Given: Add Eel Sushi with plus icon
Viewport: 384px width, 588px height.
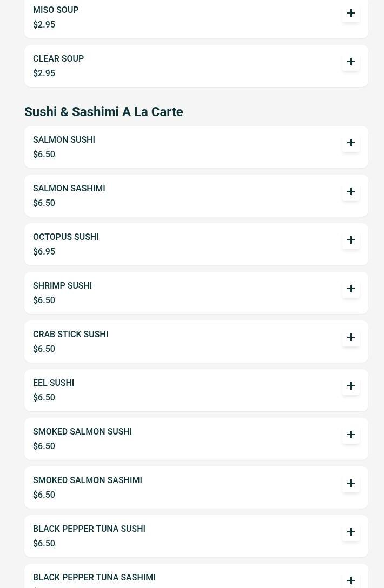Looking at the screenshot, I should coord(351,386).
